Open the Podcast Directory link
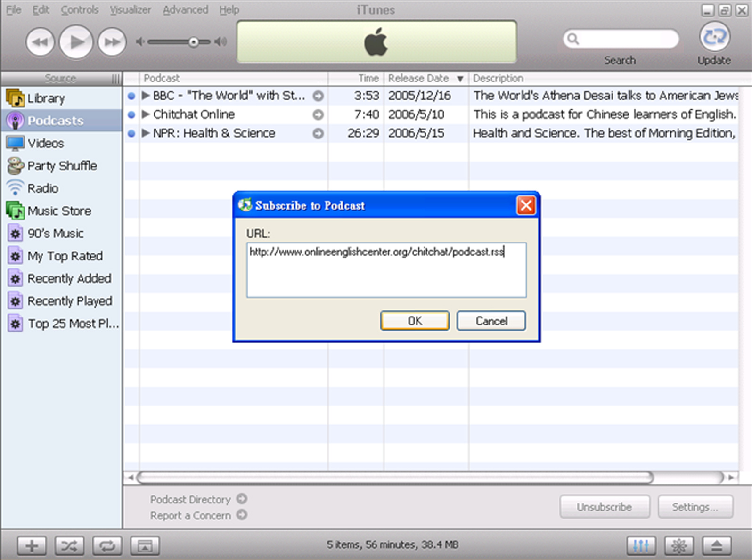752x560 pixels. pyautogui.click(x=198, y=499)
